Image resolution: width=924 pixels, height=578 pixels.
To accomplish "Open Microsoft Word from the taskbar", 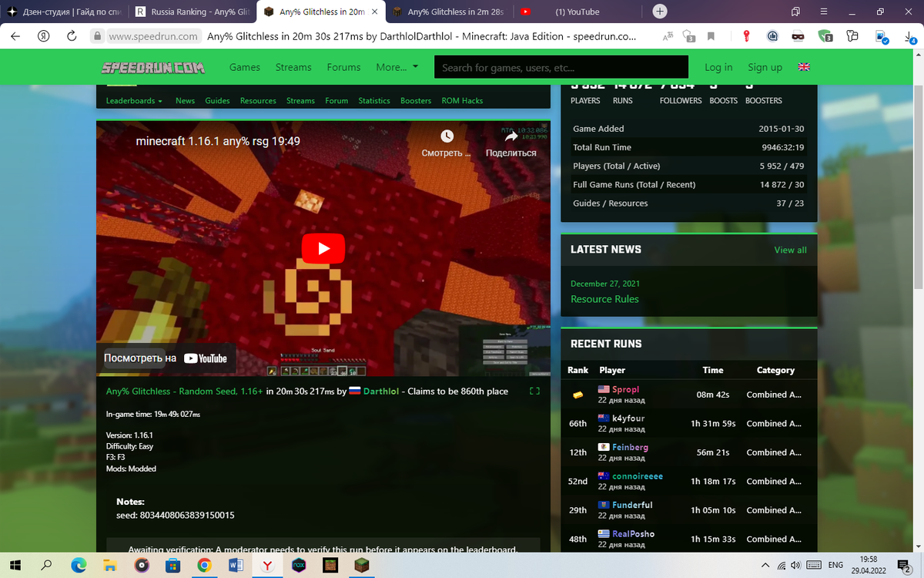I will click(x=236, y=565).
